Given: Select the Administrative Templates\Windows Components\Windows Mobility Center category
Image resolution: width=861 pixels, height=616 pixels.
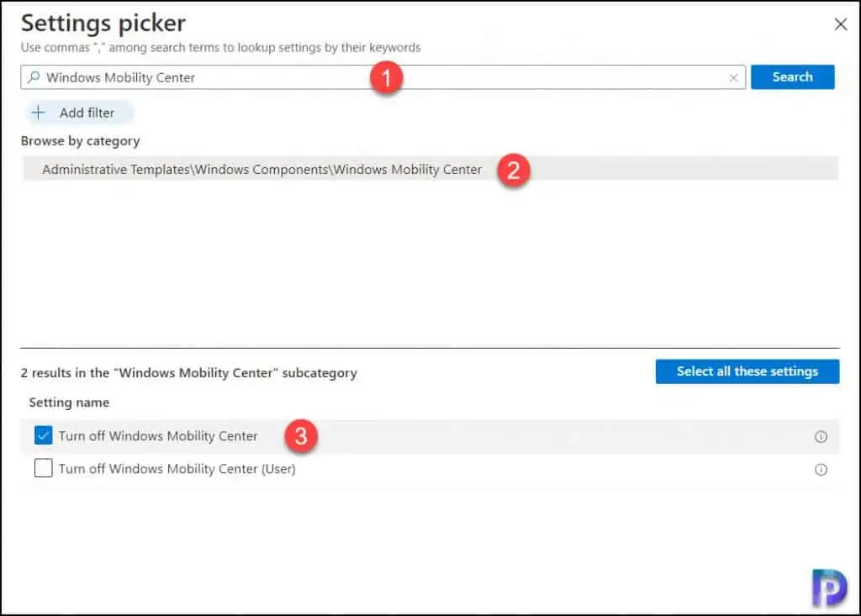Looking at the screenshot, I should [430, 169].
